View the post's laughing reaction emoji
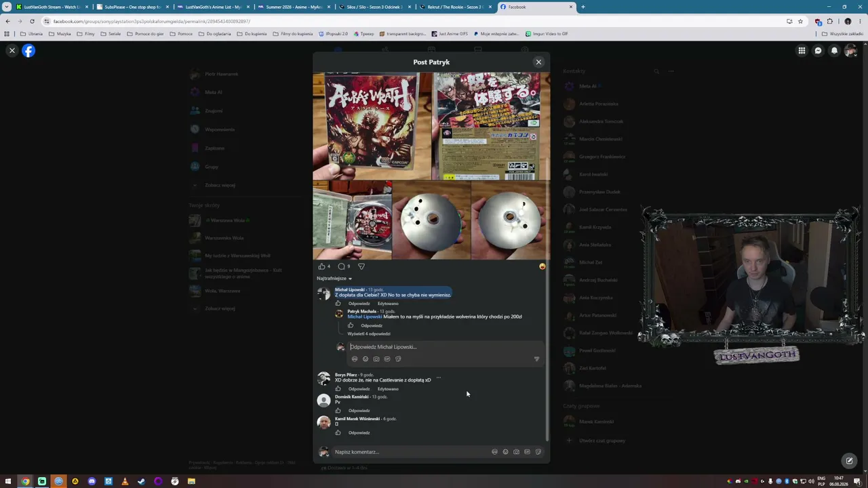The image size is (868, 488). [x=542, y=266]
